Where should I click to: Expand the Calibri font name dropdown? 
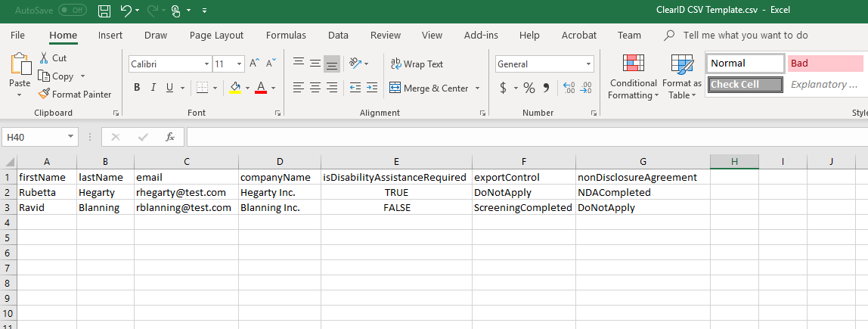(206, 64)
